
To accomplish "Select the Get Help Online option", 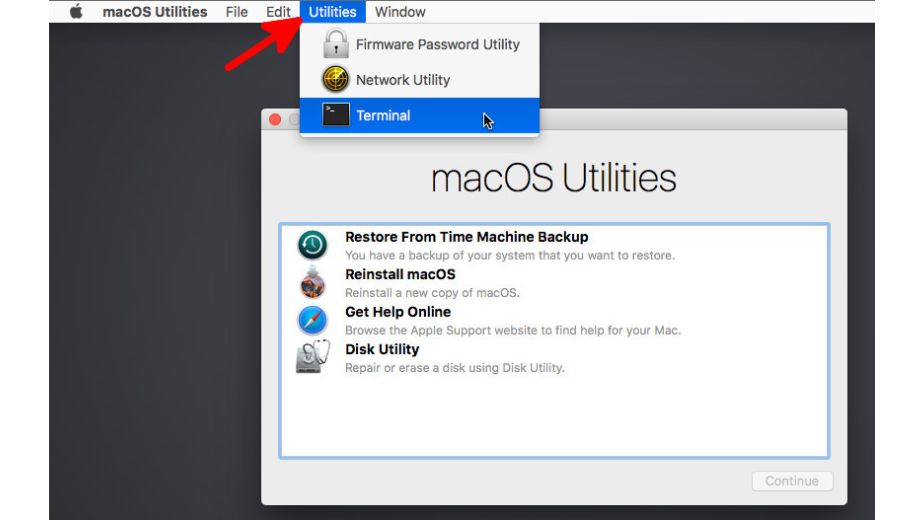I will (x=555, y=320).
